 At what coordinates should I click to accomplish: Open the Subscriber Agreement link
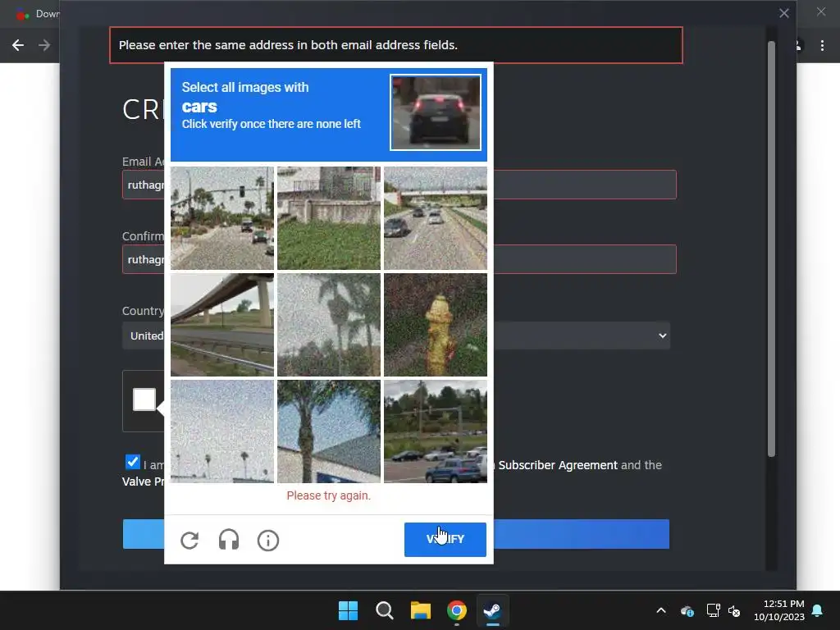[558, 465]
